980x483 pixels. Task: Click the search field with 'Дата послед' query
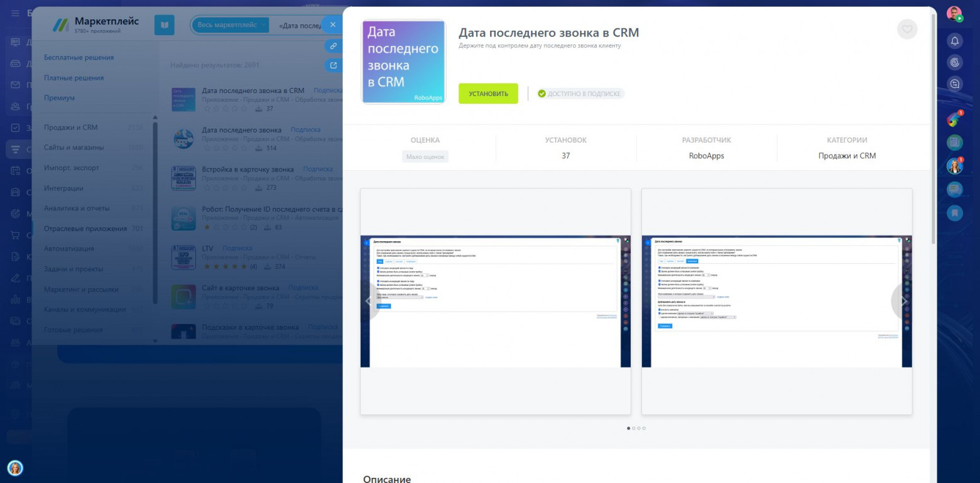pyautogui.click(x=298, y=25)
